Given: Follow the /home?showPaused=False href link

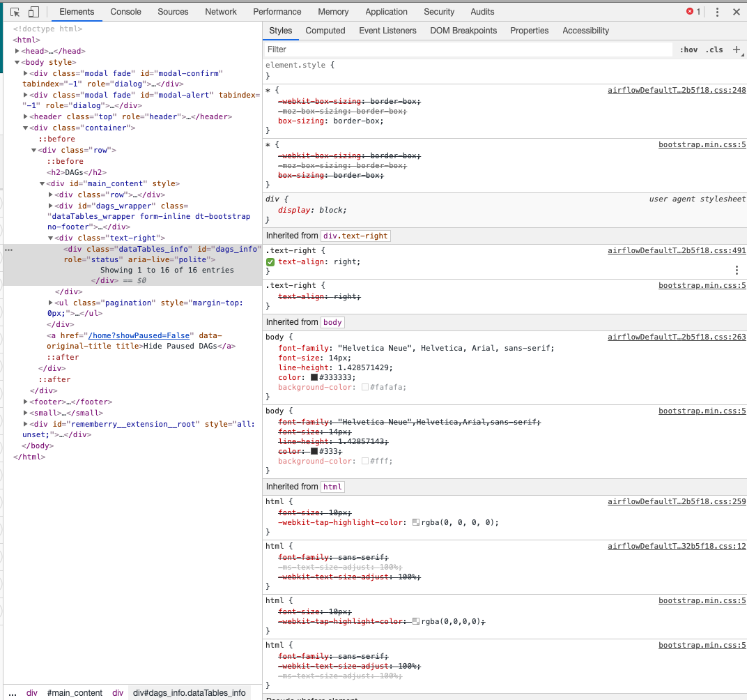Looking at the screenshot, I should coord(139,335).
